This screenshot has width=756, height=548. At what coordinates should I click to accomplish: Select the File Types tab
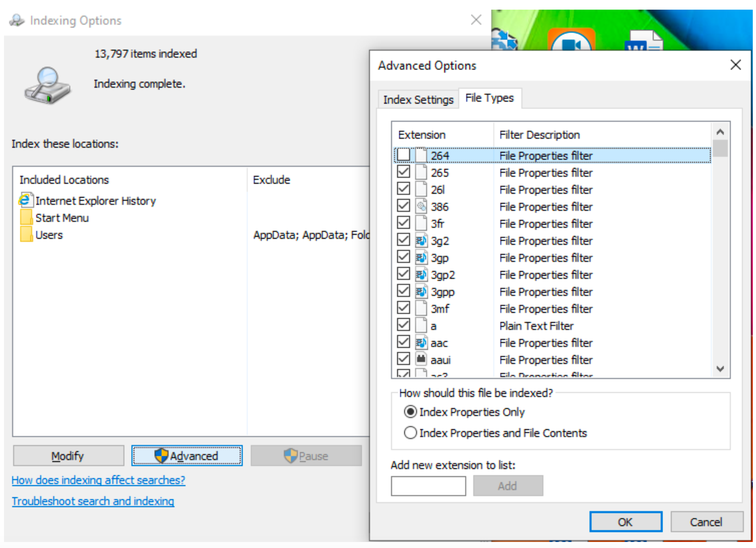coord(490,98)
